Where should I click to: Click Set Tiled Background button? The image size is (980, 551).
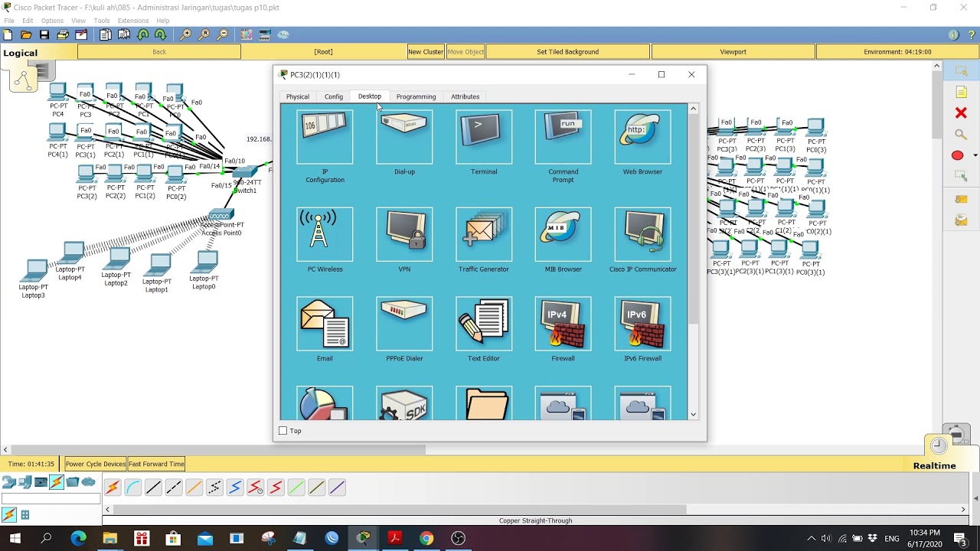[x=567, y=51]
